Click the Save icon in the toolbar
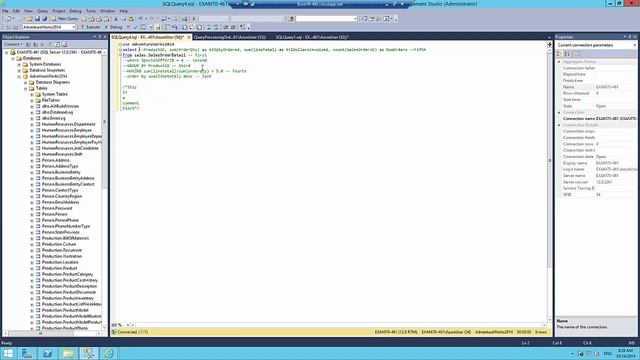 click(x=37, y=19)
